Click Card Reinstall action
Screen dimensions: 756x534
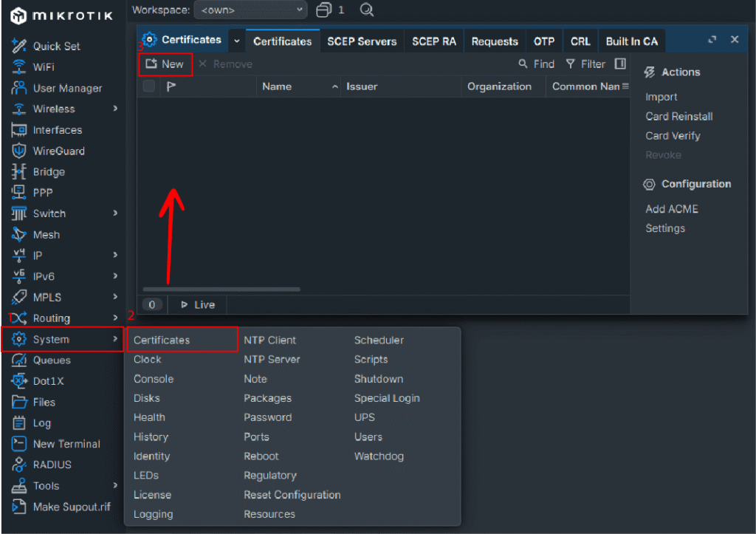[x=679, y=116]
